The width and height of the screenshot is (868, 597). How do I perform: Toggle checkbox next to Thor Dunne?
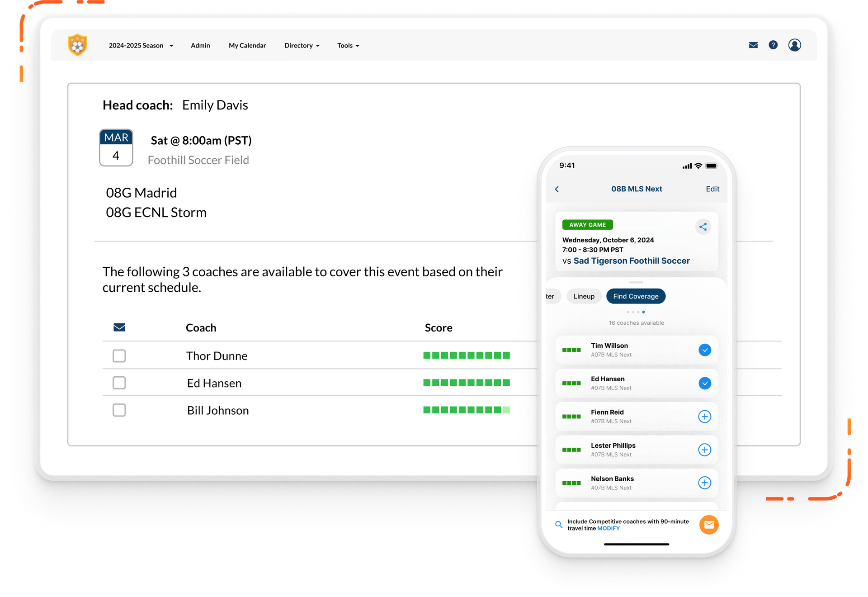coord(119,355)
